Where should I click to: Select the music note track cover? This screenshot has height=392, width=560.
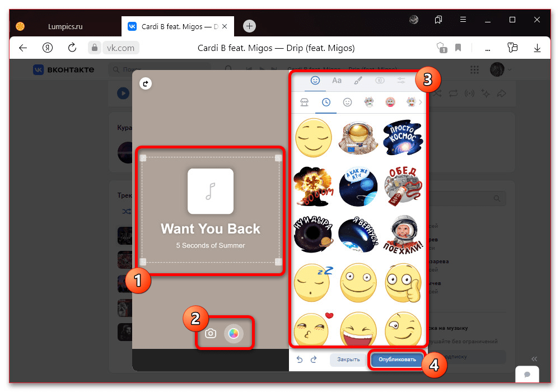[x=211, y=192]
